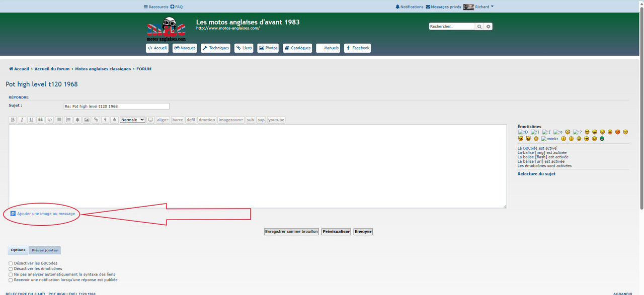Image resolution: width=644 pixels, height=295 pixels.
Task: Open Messages privés in top bar
Action: 443,7
